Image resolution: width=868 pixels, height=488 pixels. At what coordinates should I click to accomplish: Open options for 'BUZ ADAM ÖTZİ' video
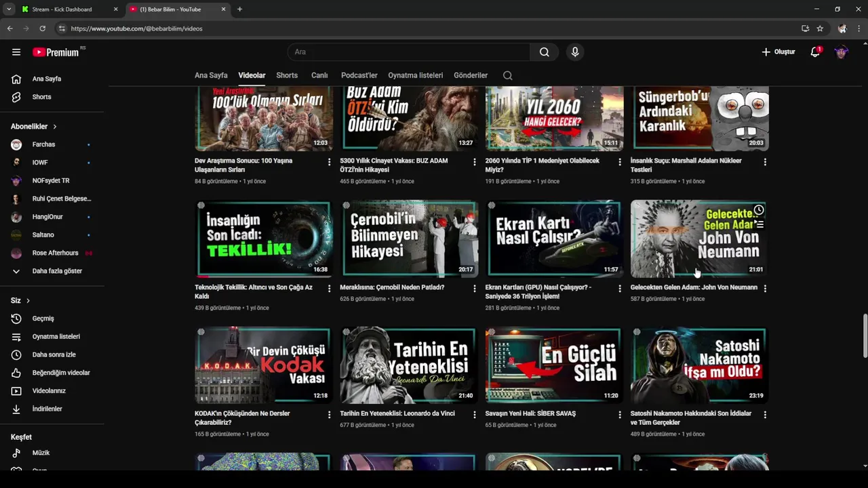[475, 162]
